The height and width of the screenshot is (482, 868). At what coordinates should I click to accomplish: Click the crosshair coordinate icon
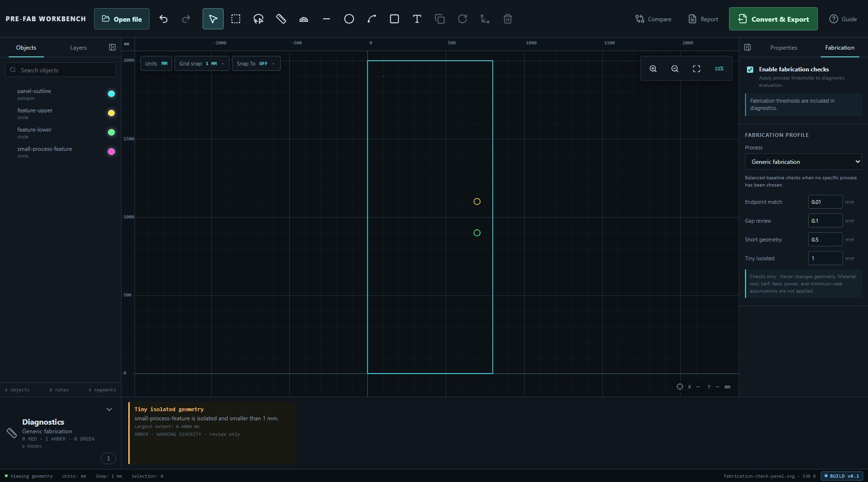(680, 387)
